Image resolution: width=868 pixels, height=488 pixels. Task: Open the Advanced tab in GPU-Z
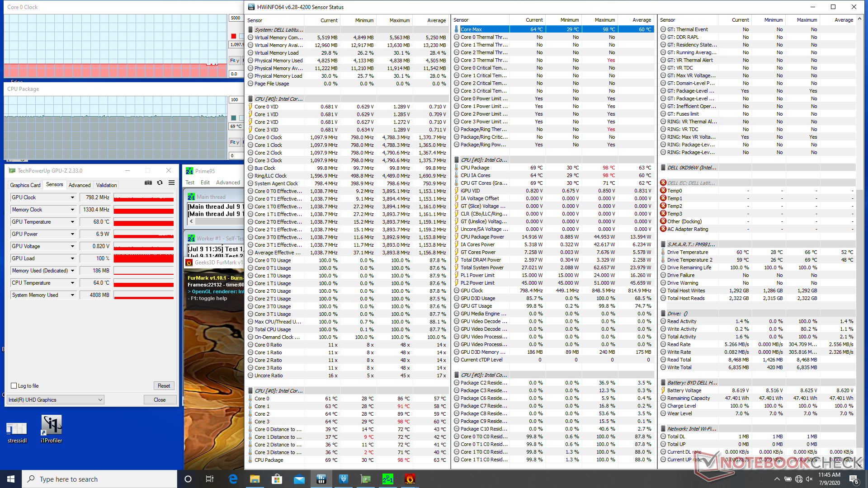[80, 185]
